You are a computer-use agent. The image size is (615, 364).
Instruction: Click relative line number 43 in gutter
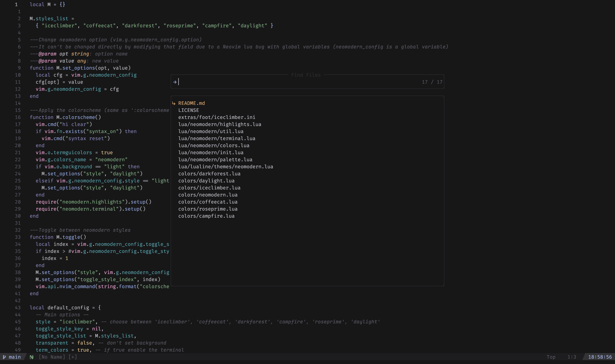(x=18, y=308)
